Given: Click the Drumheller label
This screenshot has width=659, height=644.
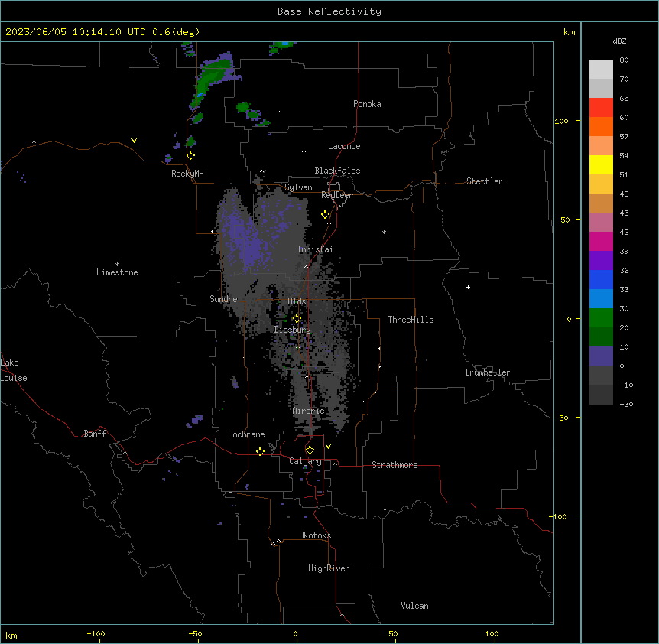Looking at the screenshot, I should [488, 372].
